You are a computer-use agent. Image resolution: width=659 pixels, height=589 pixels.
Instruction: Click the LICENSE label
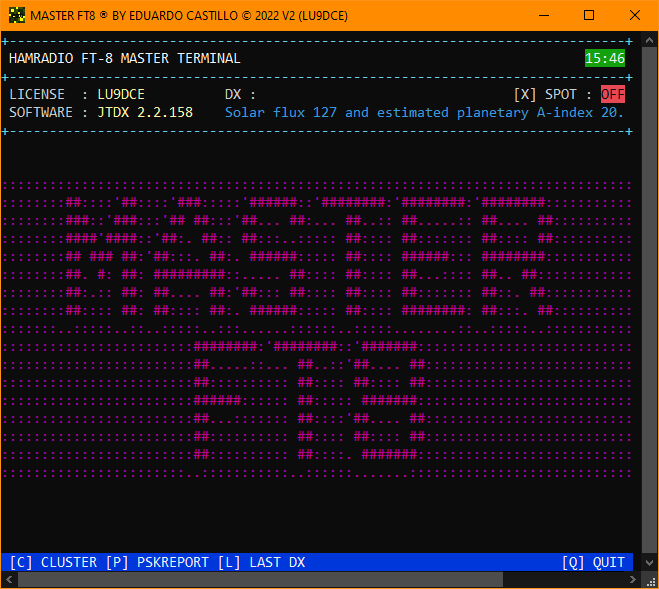[37, 94]
